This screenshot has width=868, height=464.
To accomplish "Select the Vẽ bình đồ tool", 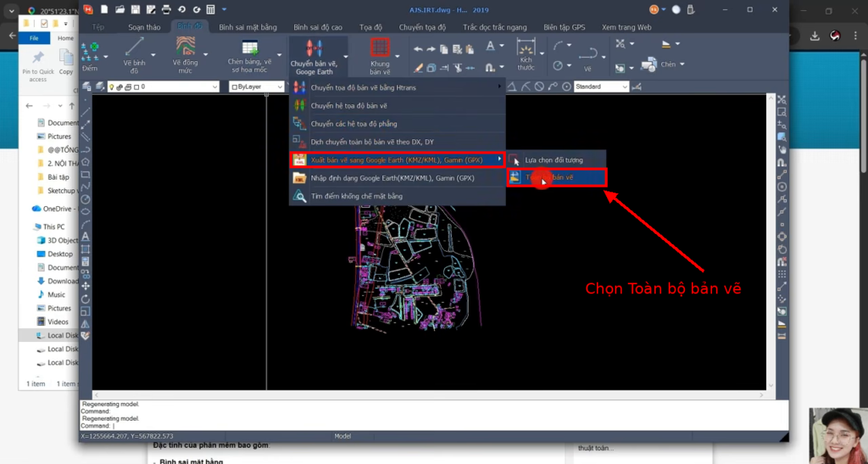I will [135, 55].
